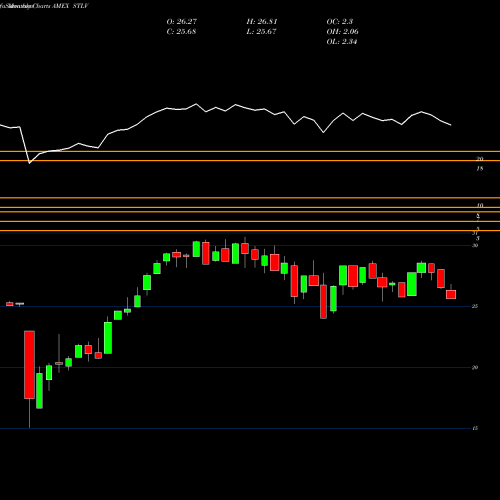Click the tallest red candlestick at far left

[x=29, y=365]
